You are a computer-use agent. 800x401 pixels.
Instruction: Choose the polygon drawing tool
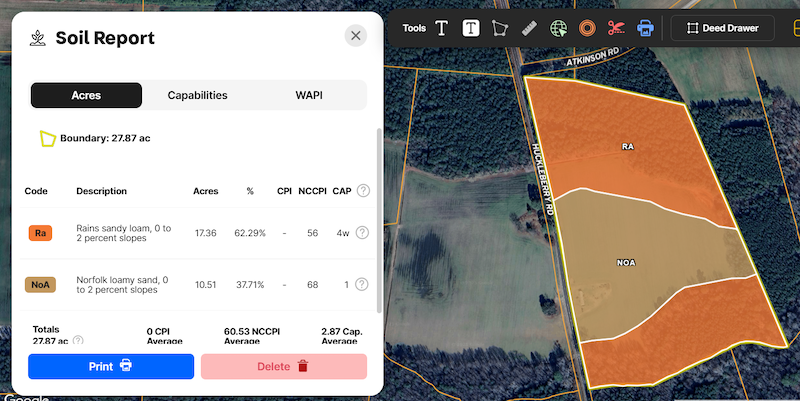tap(501, 28)
